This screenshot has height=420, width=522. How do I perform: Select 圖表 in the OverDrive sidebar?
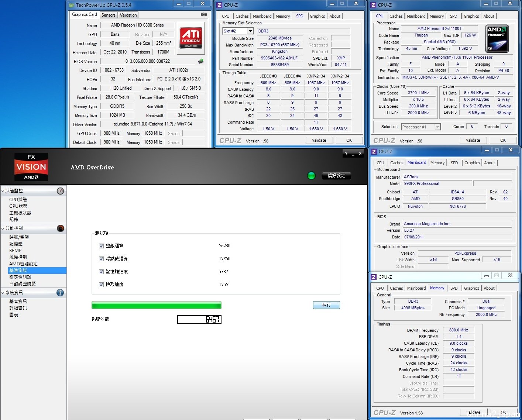tap(14, 315)
